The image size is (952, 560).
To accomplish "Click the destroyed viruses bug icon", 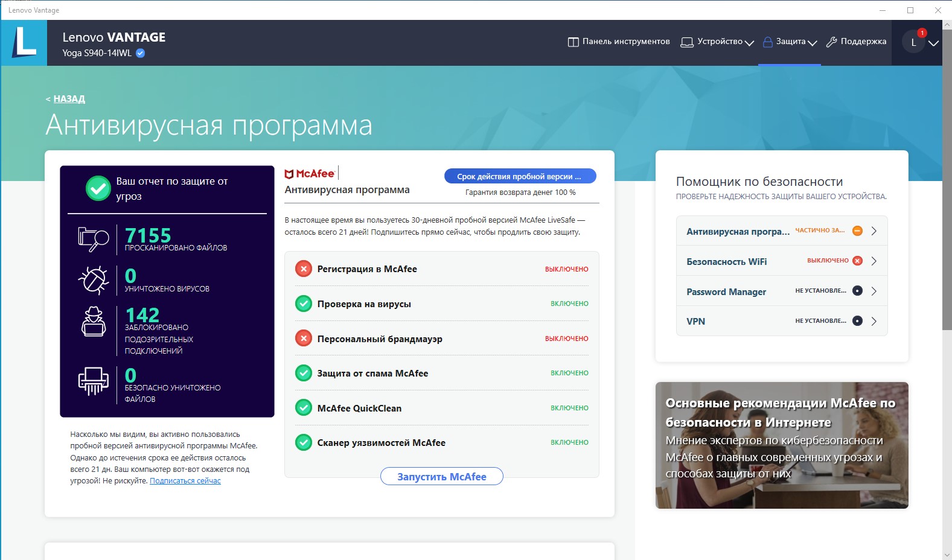I will point(93,280).
